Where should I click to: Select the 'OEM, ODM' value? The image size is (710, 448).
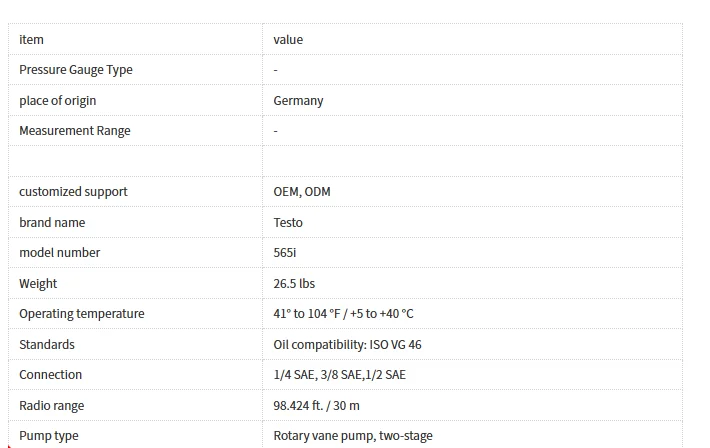(x=302, y=192)
